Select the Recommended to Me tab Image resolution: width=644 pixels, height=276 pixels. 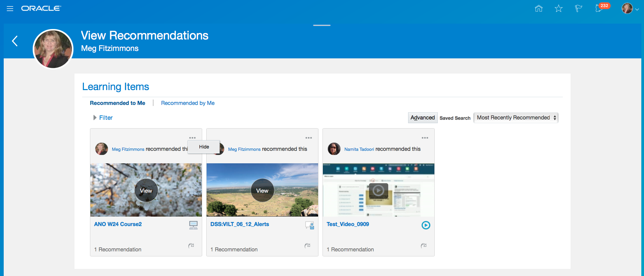point(117,103)
